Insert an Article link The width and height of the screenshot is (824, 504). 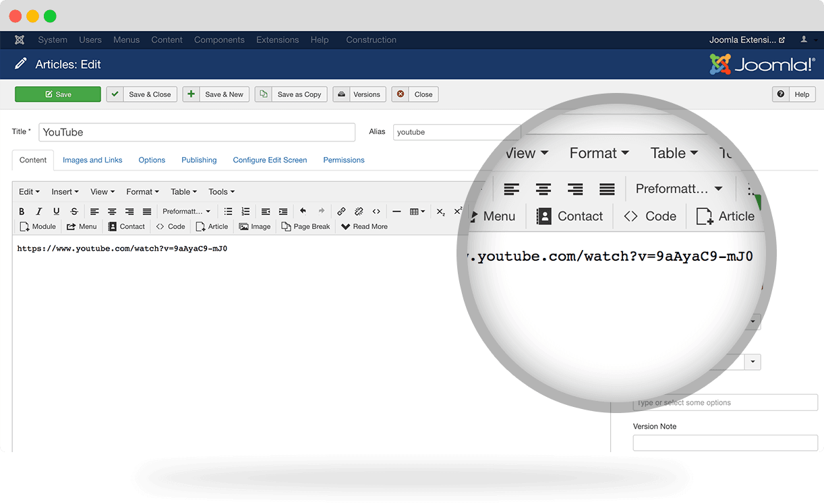coord(212,226)
